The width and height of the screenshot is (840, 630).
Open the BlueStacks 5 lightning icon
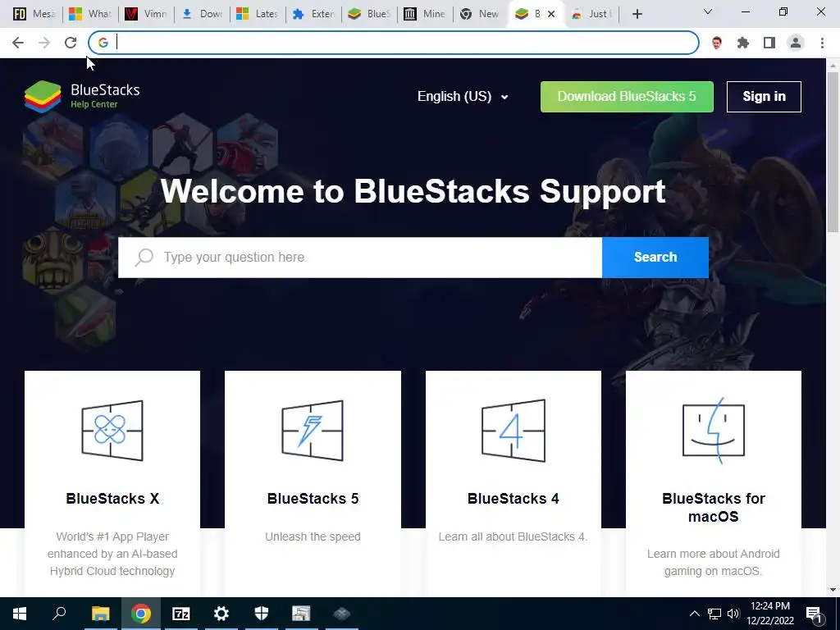313,430
